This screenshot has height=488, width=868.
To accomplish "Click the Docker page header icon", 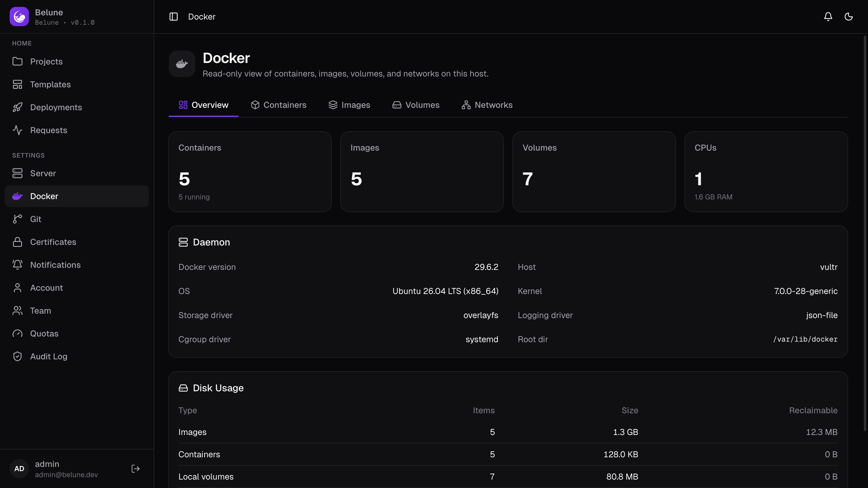I will [182, 64].
